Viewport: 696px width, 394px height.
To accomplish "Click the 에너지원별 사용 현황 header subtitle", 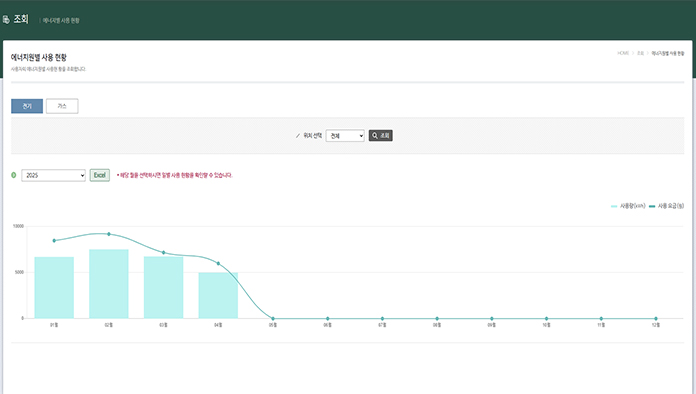I will [x=61, y=20].
